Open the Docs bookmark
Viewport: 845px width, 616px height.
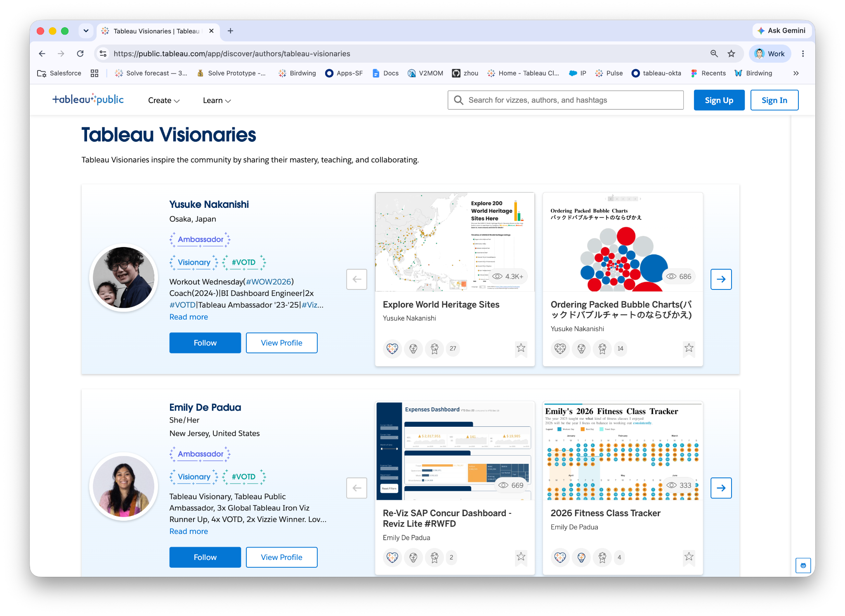385,73
